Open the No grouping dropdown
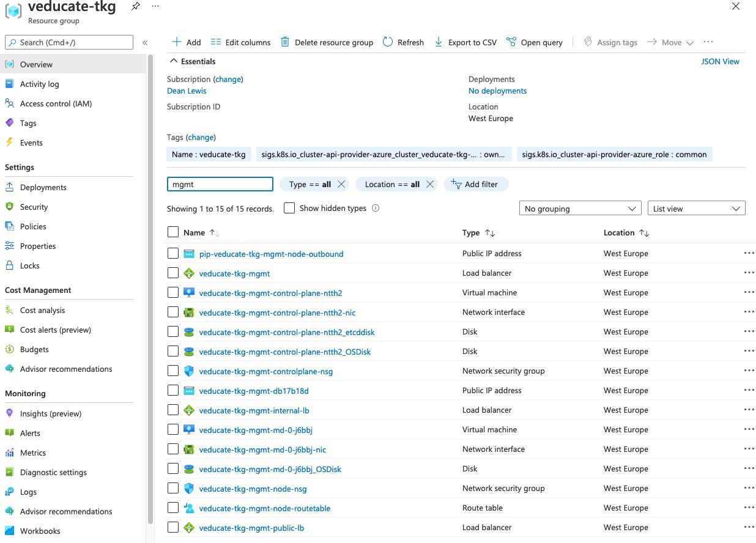The image size is (756, 543). (x=580, y=209)
